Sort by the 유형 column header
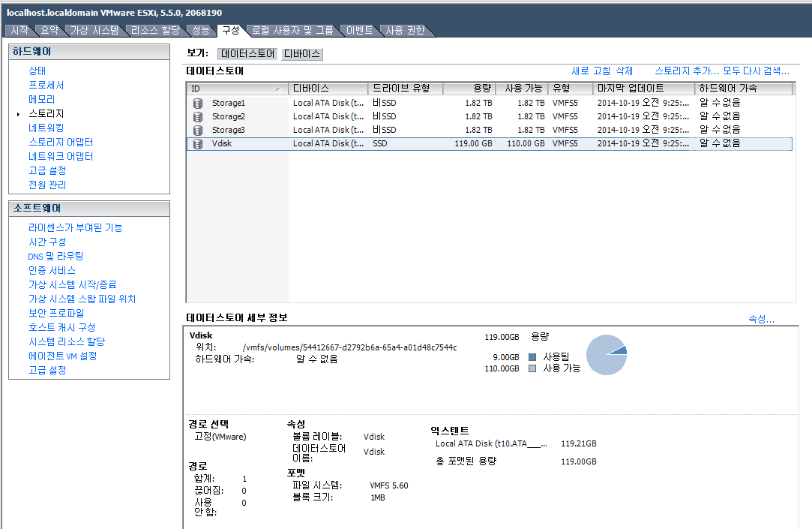812x529 pixels. click(x=571, y=89)
